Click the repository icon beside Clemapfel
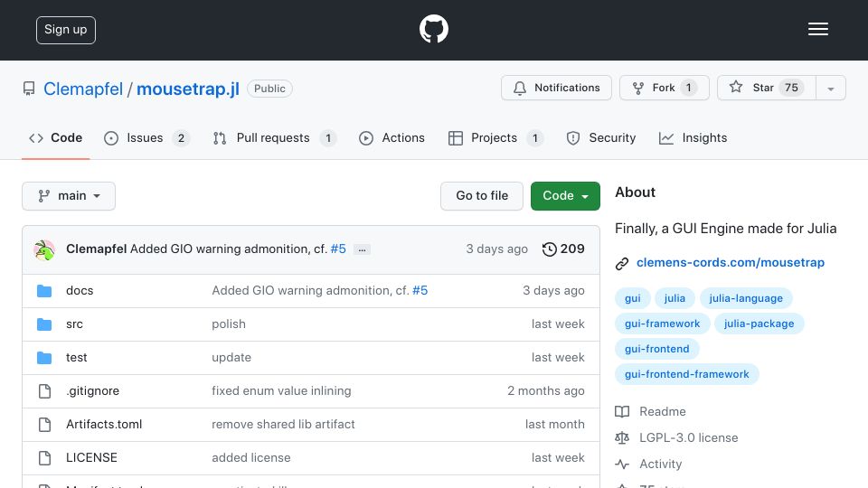 pyautogui.click(x=29, y=89)
